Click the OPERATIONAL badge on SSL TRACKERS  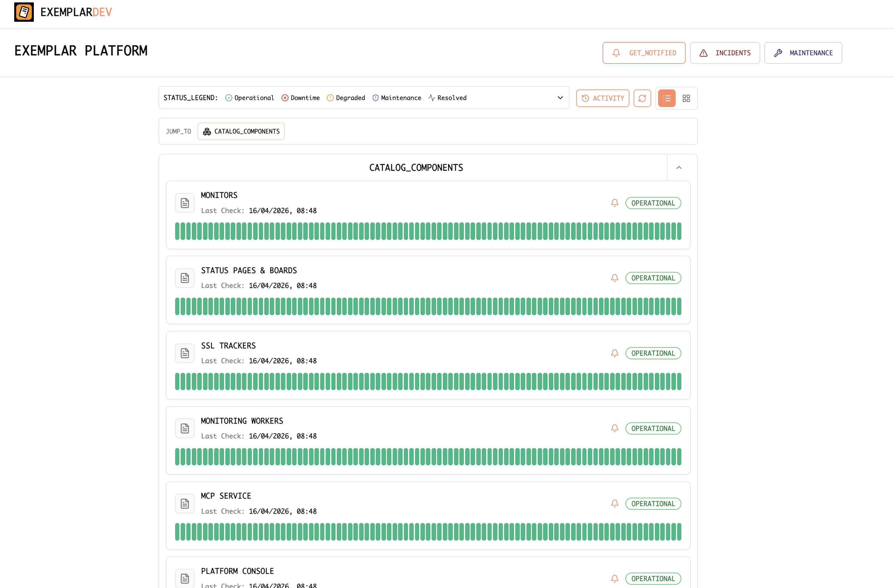[653, 353]
